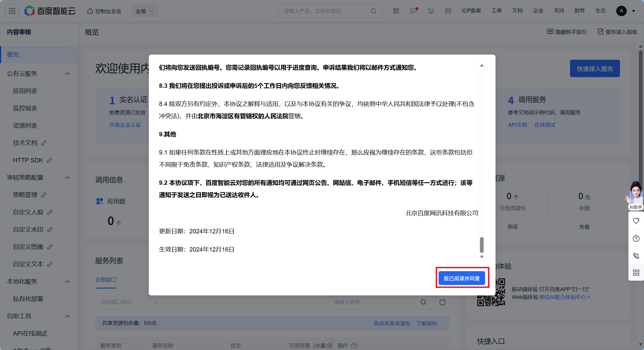
Task: Click the heart favorite icon on right rail
Action: pos(636,221)
